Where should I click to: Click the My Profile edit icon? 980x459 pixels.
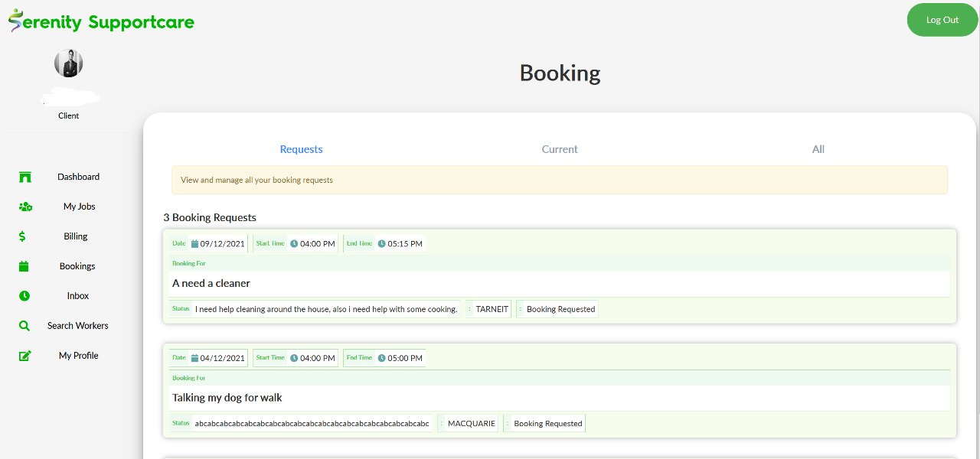tap(24, 356)
